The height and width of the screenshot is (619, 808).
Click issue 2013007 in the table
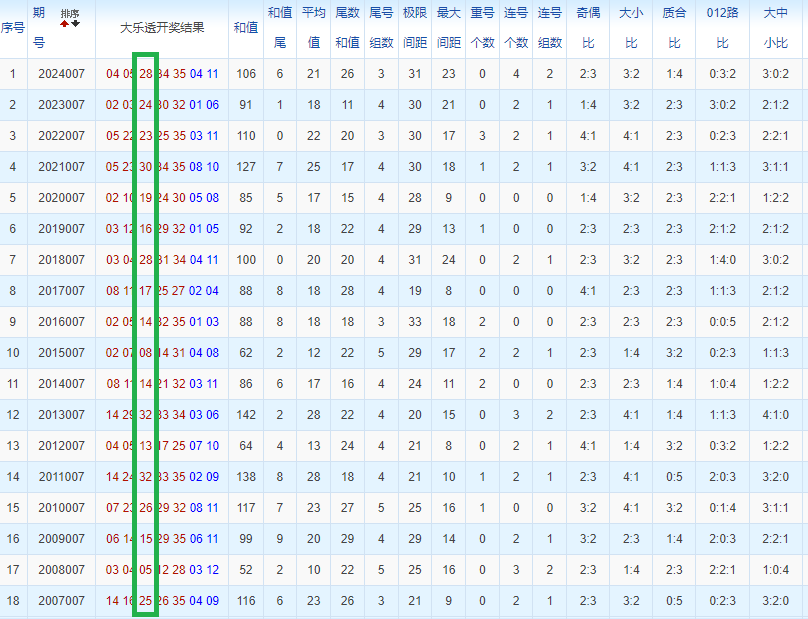point(62,415)
